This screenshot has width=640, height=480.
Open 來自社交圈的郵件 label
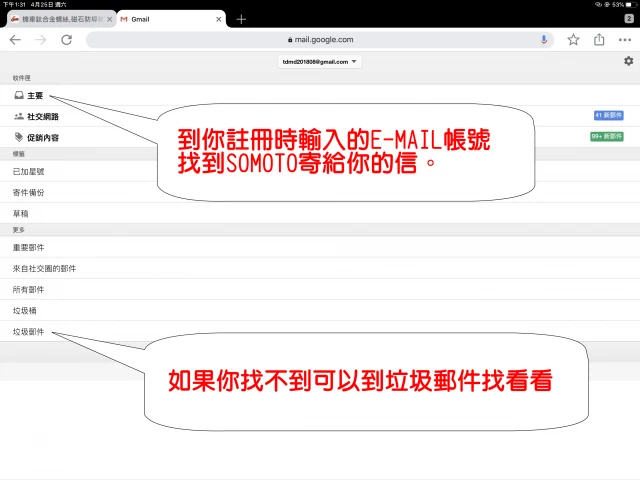coord(320,269)
